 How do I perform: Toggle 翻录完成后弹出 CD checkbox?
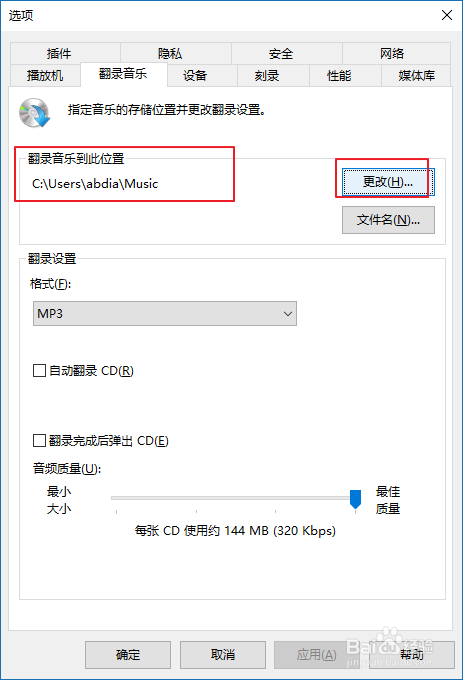[39, 441]
